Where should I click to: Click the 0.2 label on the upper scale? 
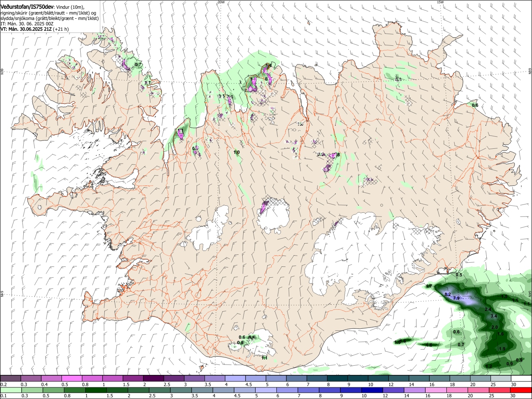[3, 384]
